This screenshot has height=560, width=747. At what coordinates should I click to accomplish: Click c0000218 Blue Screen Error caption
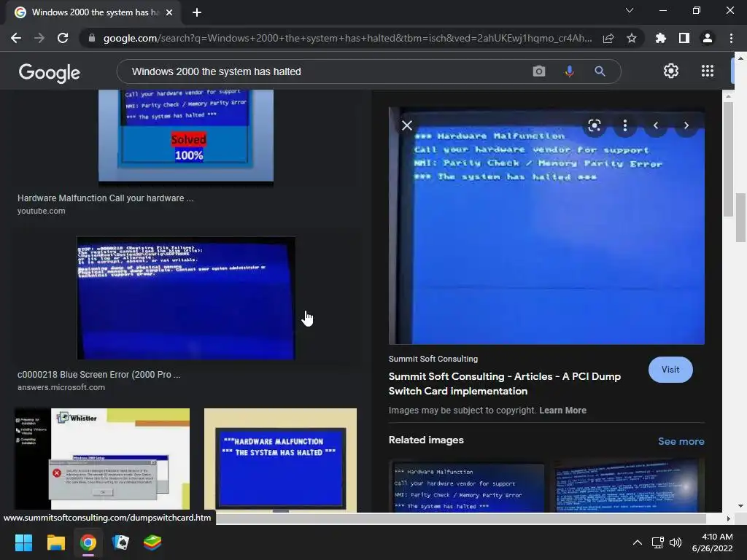click(99, 375)
